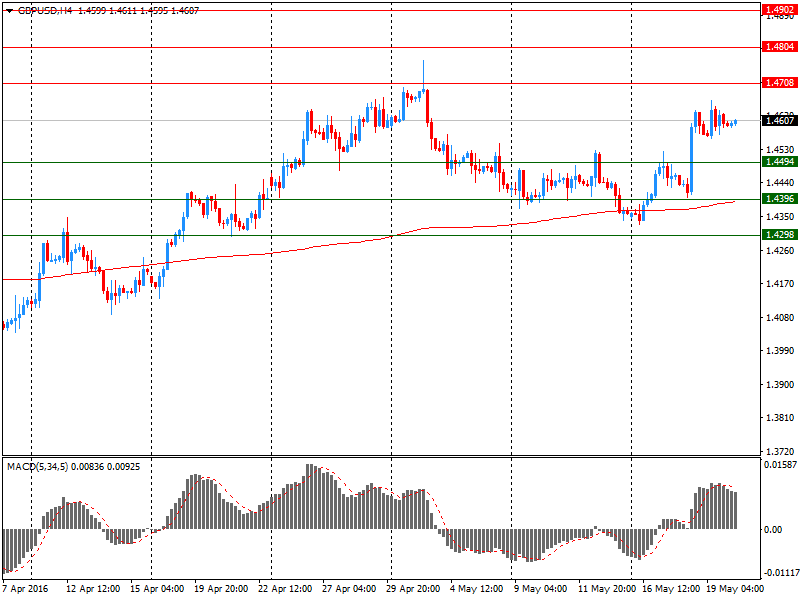Viewport: 800px width, 600px height.
Task: Click the 19 May 04:00 time label
Action: [x=735, y=589]
